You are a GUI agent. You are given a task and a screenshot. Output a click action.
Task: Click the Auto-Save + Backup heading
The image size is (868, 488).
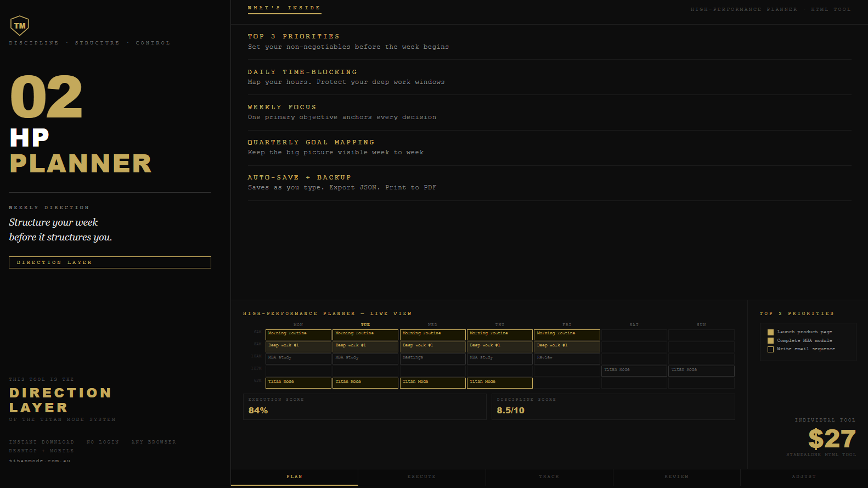point(300,177)
